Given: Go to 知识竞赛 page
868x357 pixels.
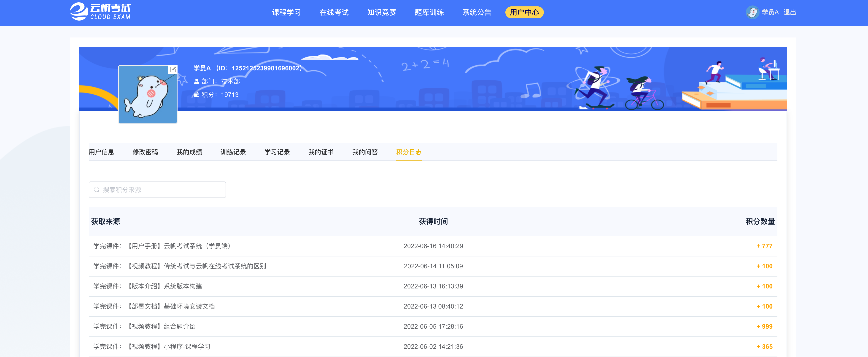Looking at the screenshot, I should pyautogui.click(x=381, y=12).
